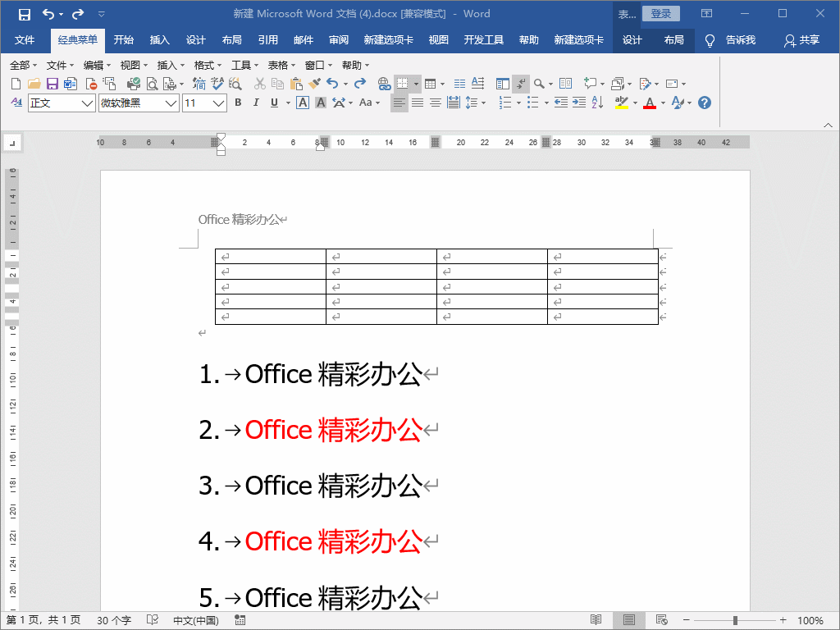Toggle Bold formatting
Screen dimensions: 840x630
pos(238,103)
